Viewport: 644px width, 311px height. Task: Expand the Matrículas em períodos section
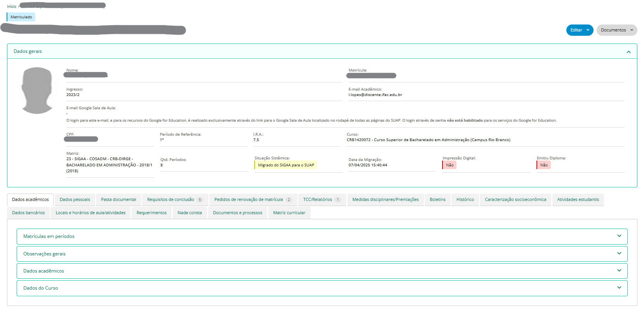[x=322, y=236]
